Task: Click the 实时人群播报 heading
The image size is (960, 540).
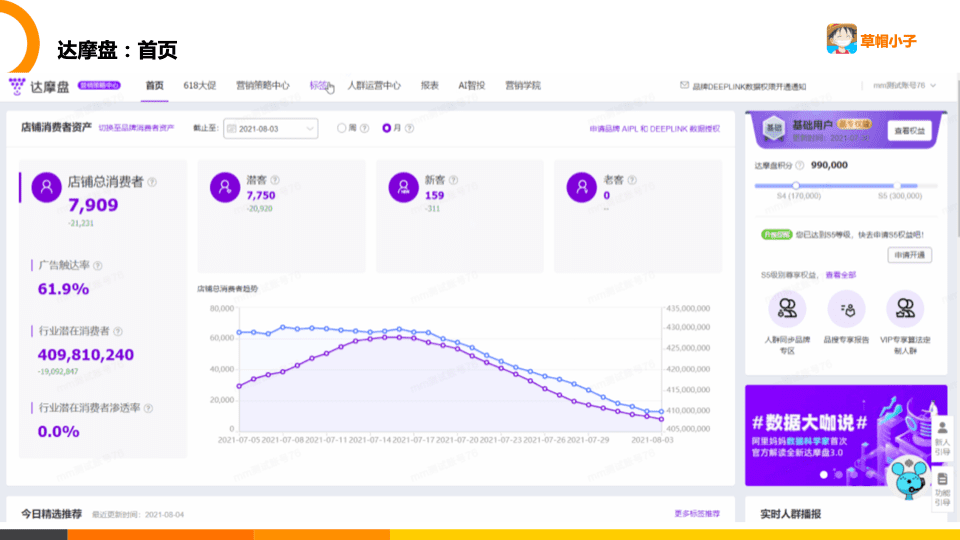Action: pyautogui.click(x=790, y=514)
